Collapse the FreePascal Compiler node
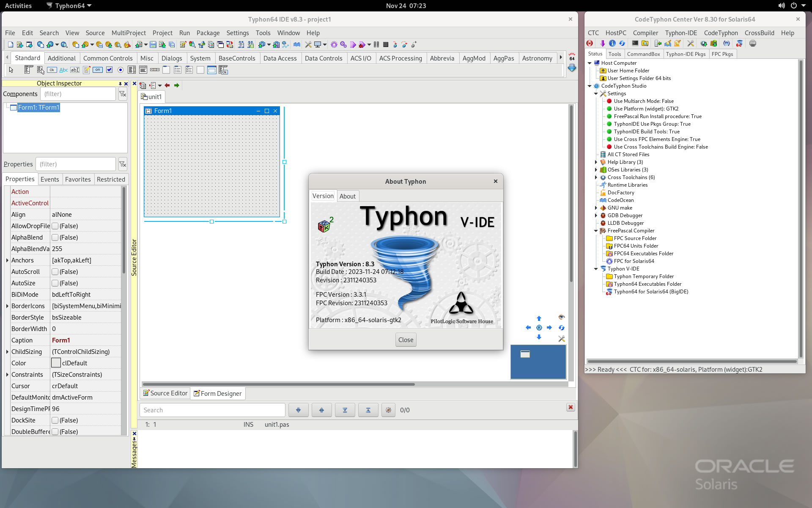The width and height of the screenshot is (812, 508). point(596,231)
